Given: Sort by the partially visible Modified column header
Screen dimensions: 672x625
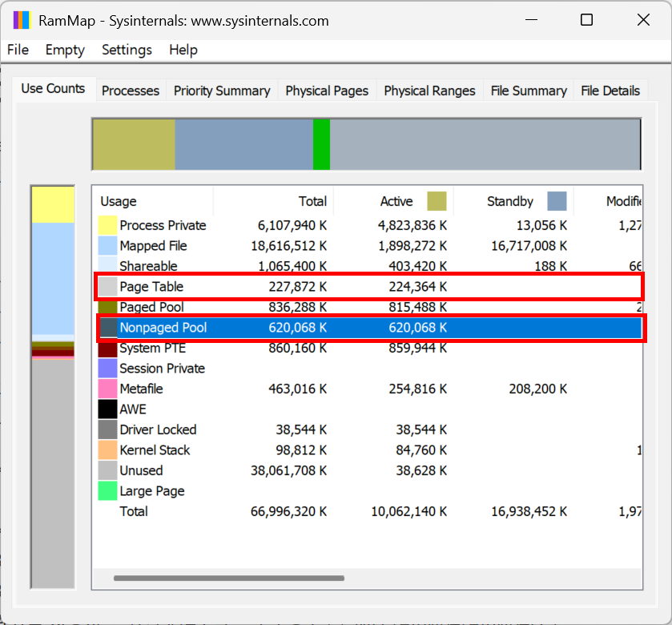Looking at the screenshot, I should (x=608, y=201).
